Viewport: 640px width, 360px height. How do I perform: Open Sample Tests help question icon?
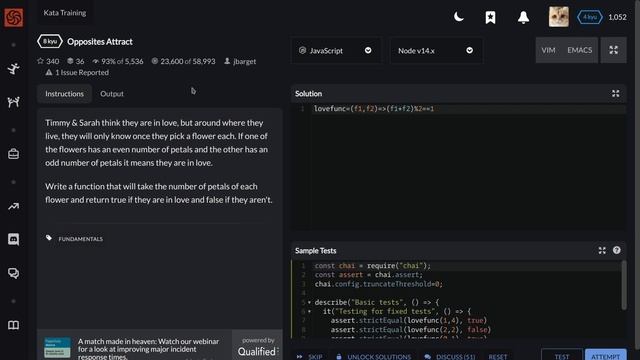pyautogui.click(x=616, y=250)
